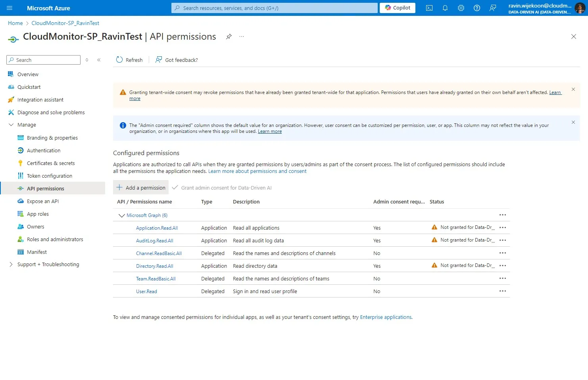Click the app registration icon beside title
The width and height of the screenshot is (588, 380).
pyautogui.click(x=13, y=39)
